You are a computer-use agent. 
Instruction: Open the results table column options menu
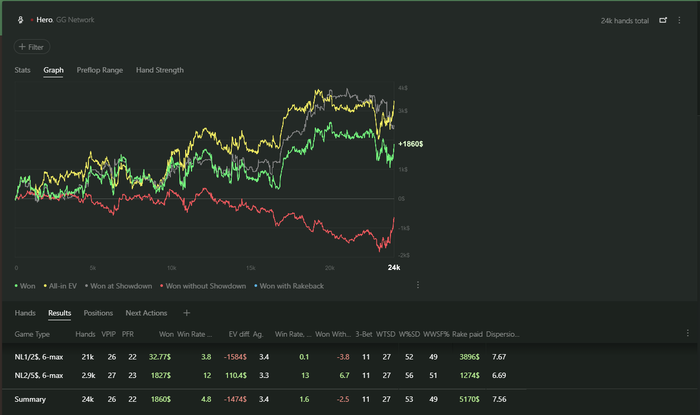click(688, 333)
